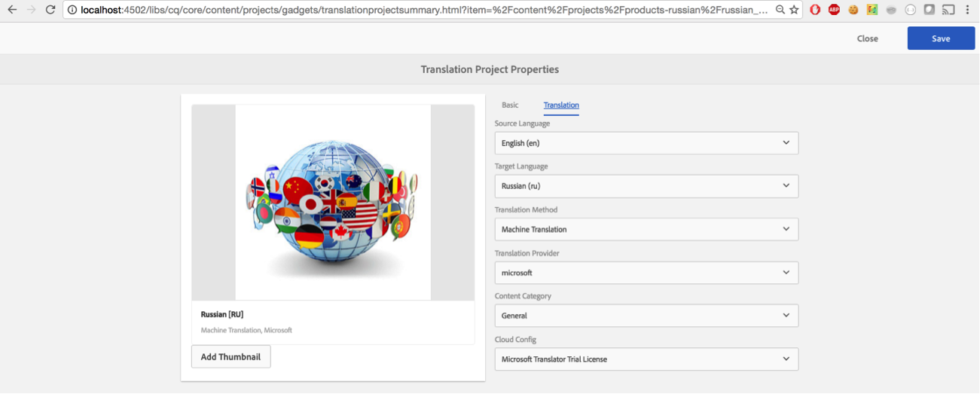Image resolution: width=980 pixels, height=394 pixels.
Task: Click the globe flags thumbnail image
Action: coord(333,203)
